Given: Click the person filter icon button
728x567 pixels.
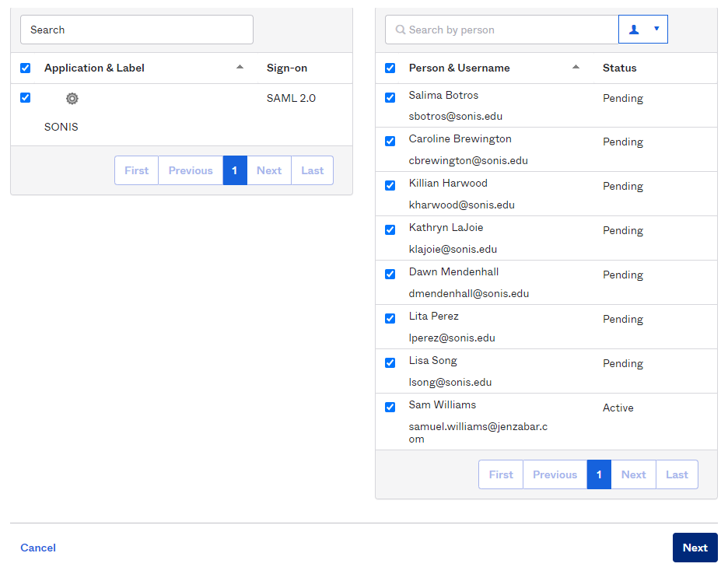Looking at the screenshot, I should point(634,30).
